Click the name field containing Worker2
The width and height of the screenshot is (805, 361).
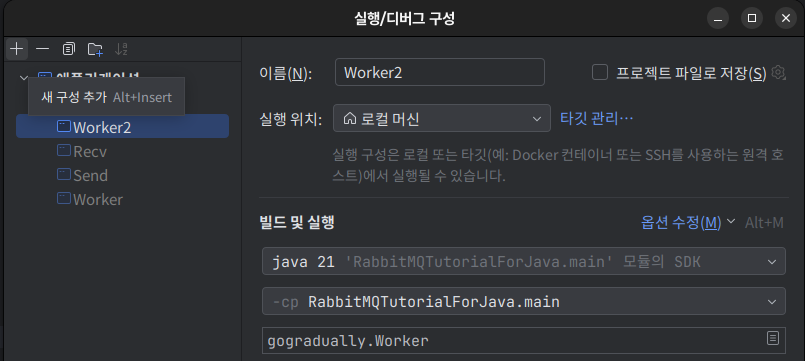[439, 72]
